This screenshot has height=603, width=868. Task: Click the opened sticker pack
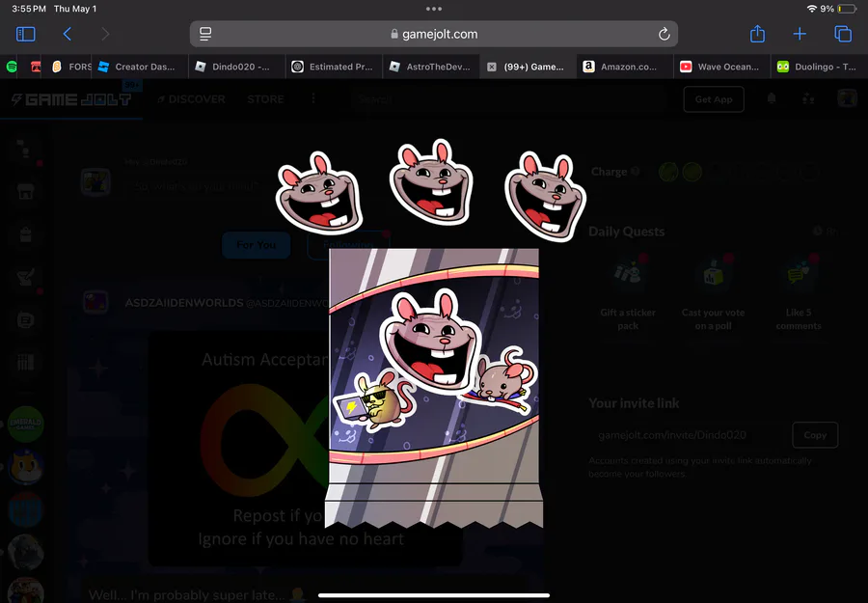click(x=433, y=388)
